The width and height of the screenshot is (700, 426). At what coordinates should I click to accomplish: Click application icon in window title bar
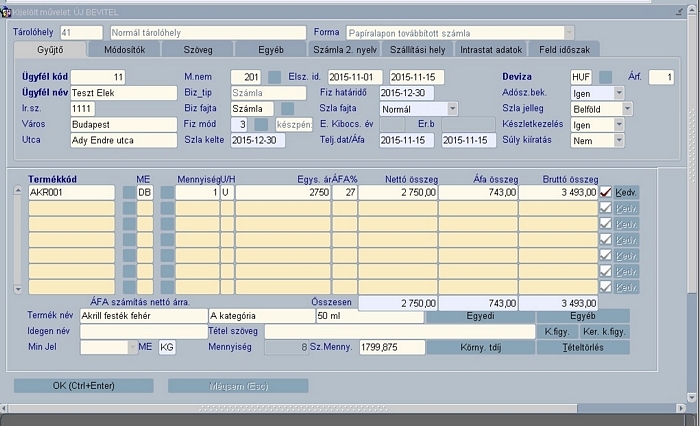click(x=5, y=12)
